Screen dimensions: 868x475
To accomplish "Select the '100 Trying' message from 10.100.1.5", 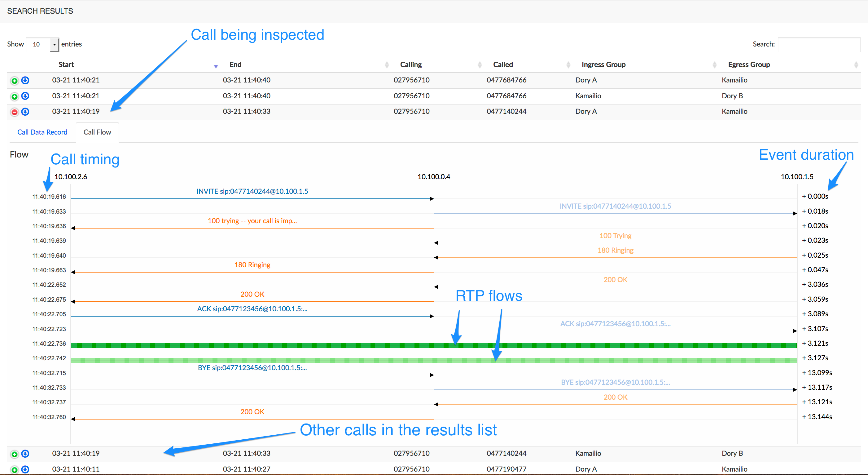I will click(615, 235).
